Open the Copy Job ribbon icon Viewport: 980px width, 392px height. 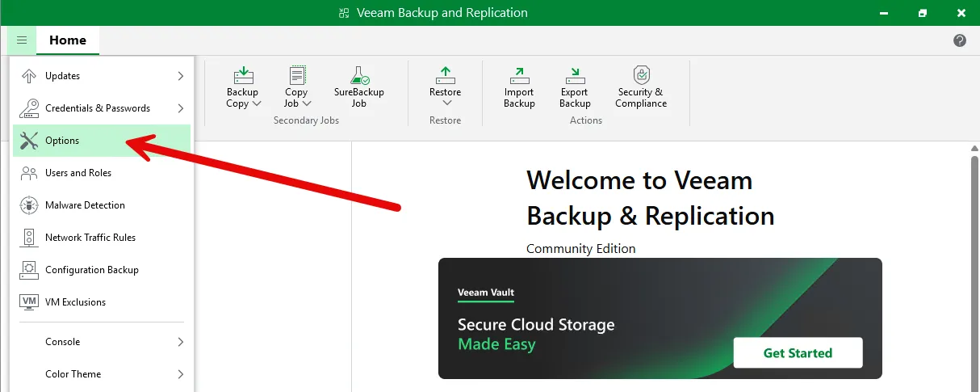click(x=297, y=76)
